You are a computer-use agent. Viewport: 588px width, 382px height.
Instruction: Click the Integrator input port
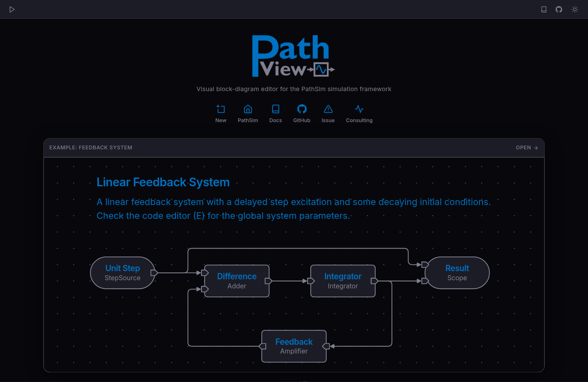311,281
